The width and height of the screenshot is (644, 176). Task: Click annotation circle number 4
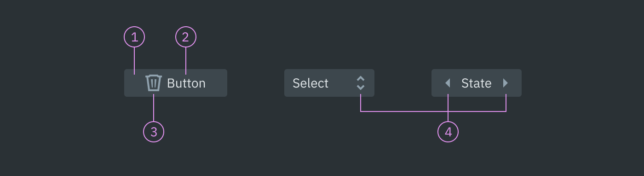448,132
